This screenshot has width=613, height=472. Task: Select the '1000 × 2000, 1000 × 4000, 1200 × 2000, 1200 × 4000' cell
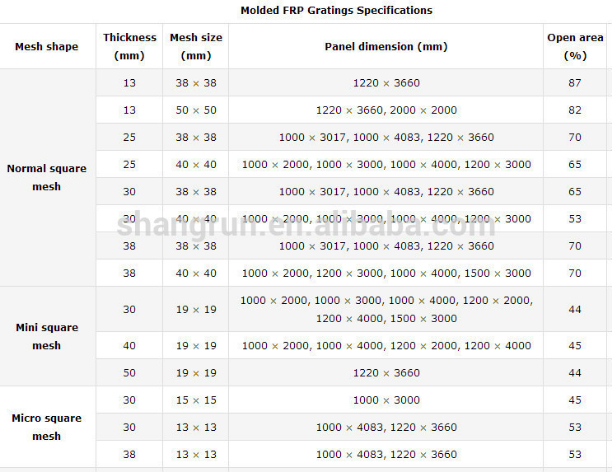386,346
